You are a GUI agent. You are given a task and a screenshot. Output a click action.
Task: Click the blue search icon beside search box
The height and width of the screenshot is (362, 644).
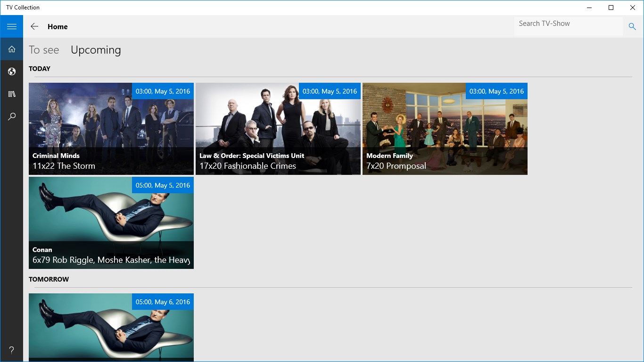click(x=632, y=26)
